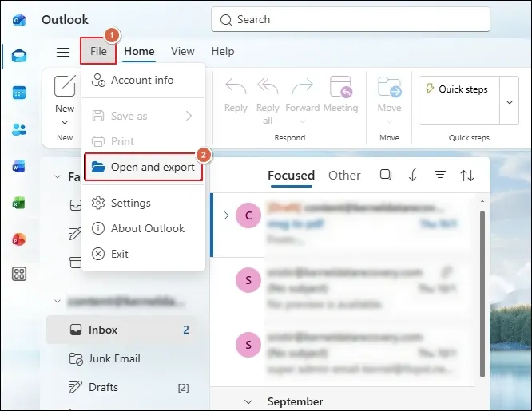Open the Mail app in left sidebar
This screenshot has height=411, width=532.
tap(19, 56)
